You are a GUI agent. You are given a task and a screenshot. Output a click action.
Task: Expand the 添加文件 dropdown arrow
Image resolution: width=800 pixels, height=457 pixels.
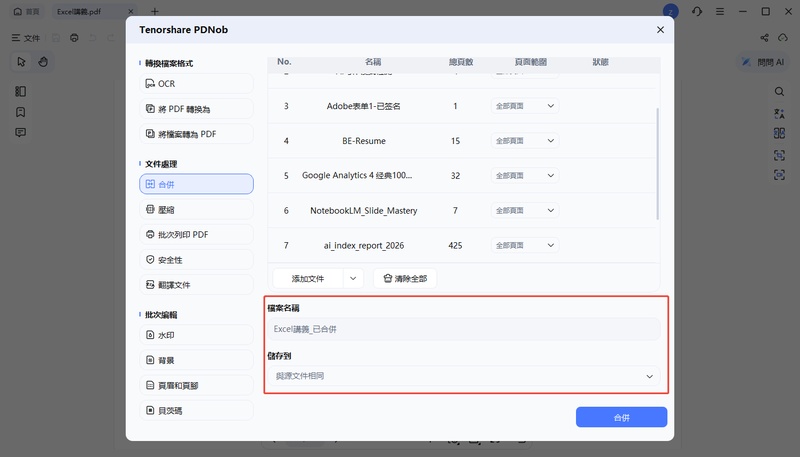(353, 278)
